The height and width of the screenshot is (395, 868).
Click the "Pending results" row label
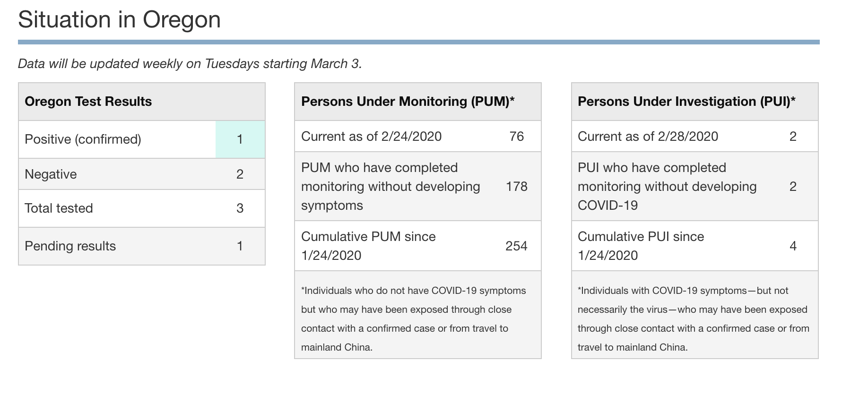coord(70,246)
